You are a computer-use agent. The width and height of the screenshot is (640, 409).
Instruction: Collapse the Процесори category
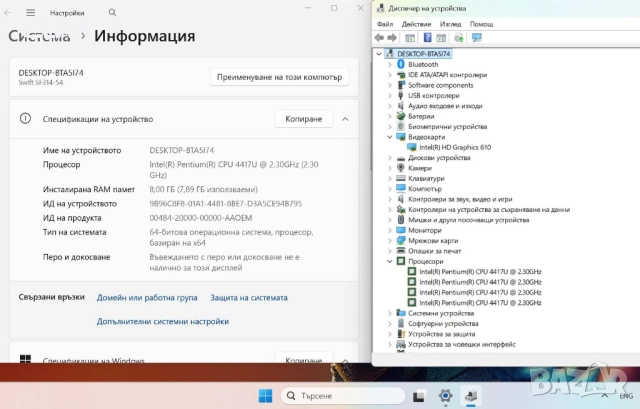[390, 262]
